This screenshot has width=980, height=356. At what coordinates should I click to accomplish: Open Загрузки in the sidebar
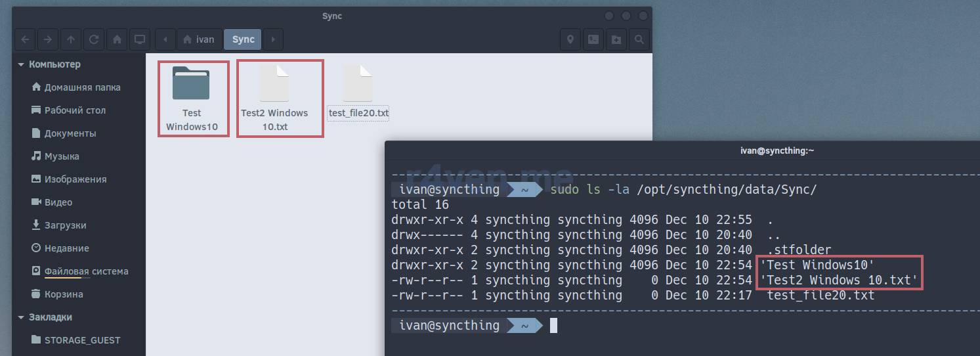(x=65, y=225)
